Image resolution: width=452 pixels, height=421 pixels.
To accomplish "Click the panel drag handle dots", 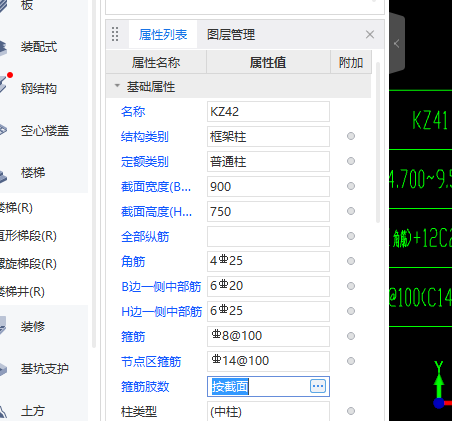I will click(x=115, y=34).
